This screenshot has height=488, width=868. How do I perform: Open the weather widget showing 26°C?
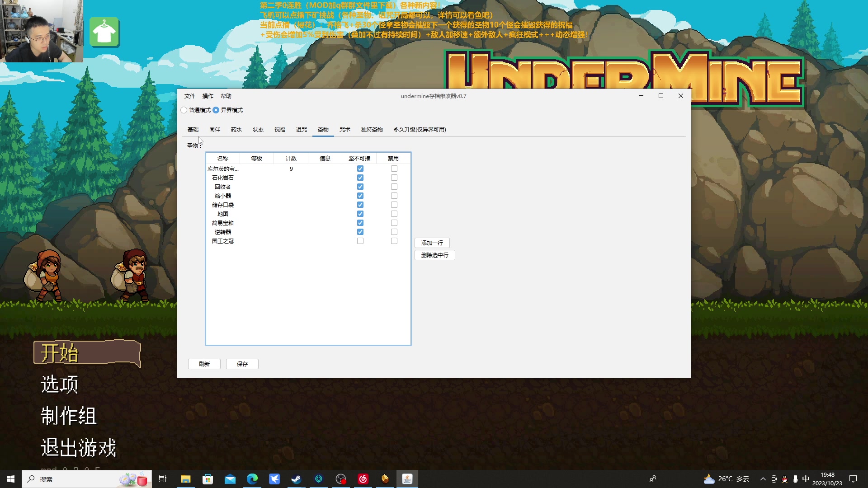pos(726,479)
